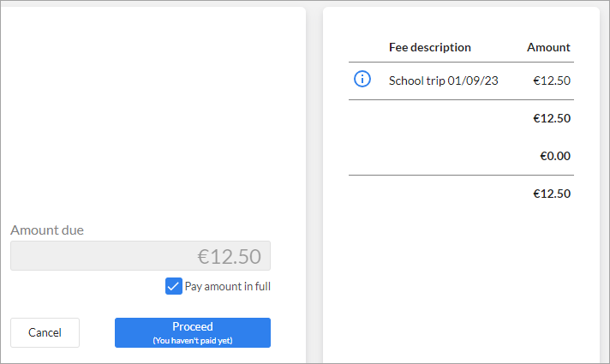
Task: Click the Proceed button
Action: pyautogui.click(x=193, y=332)
